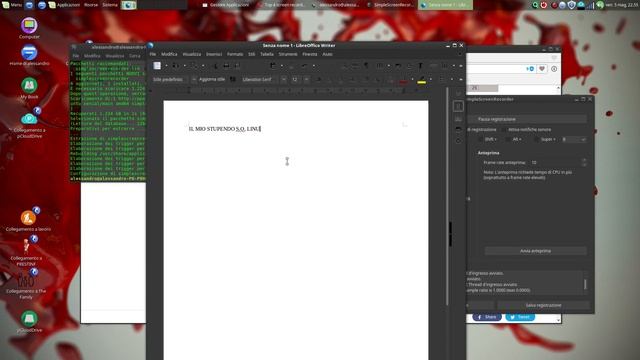
Task: Click the Tweet button in browser
Action: click(x=520, y=317)
